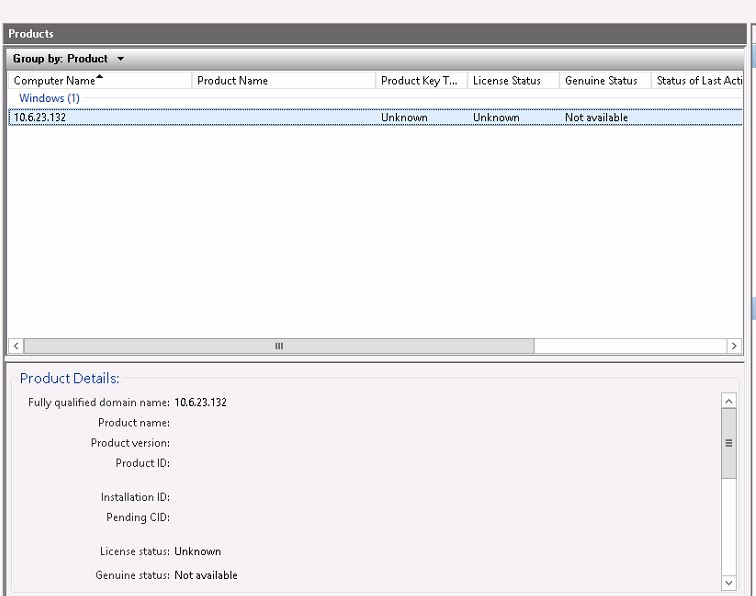The image size is (756, 596).
Task: Click the Product Details scroll up arrow
Action: point(728,401)
